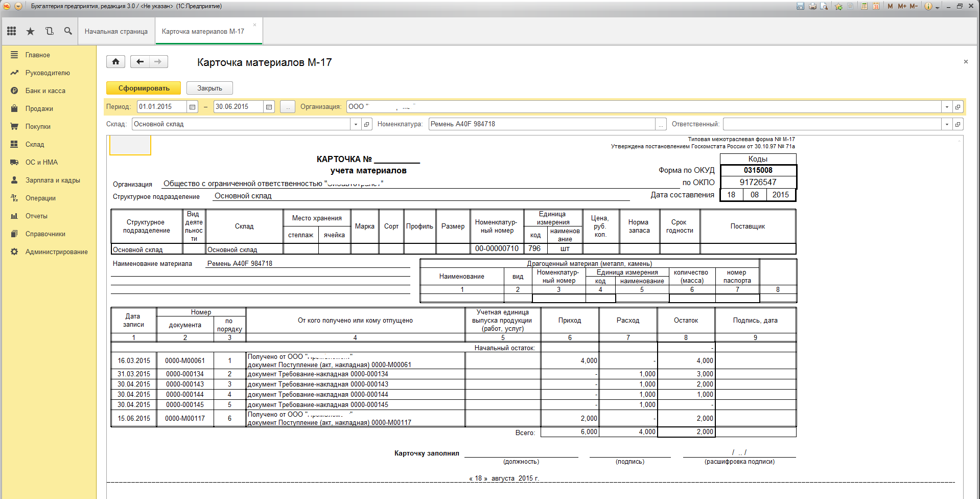
Task: Open the Склад field open-form icon
Action: coord(367,124)
